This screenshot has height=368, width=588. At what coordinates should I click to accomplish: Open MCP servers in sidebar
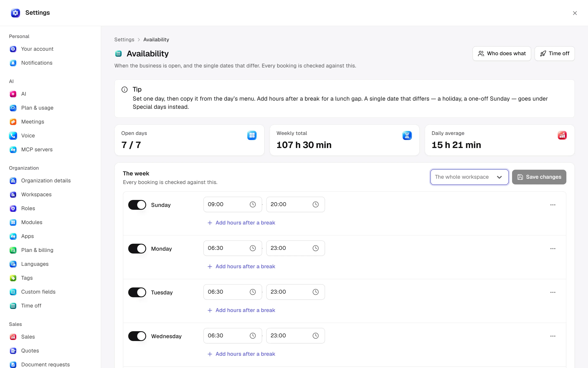pyautogui.click(x=50, y=149)
